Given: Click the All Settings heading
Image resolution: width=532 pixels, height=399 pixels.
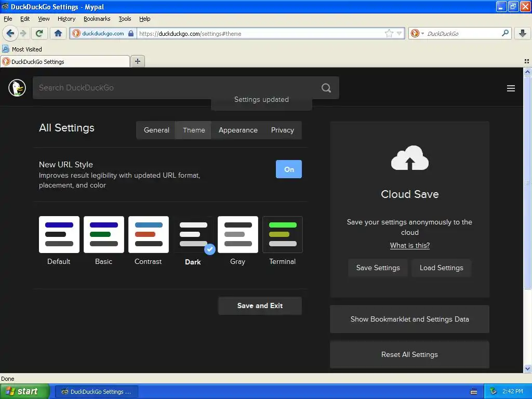Looking at the screenshot, I should click(66, 128).
